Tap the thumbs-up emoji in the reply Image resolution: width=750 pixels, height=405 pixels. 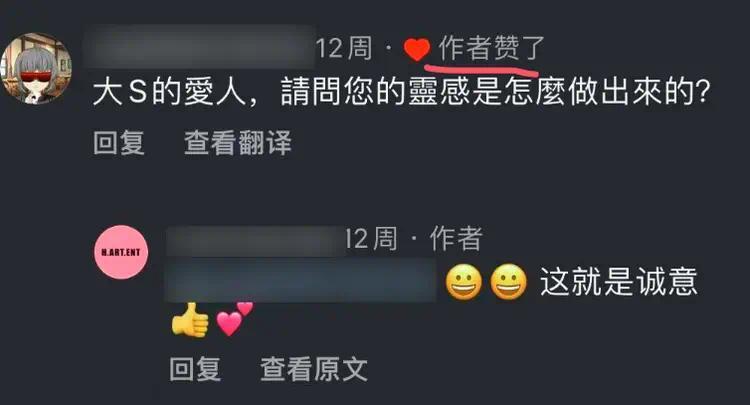coord(190,320)
